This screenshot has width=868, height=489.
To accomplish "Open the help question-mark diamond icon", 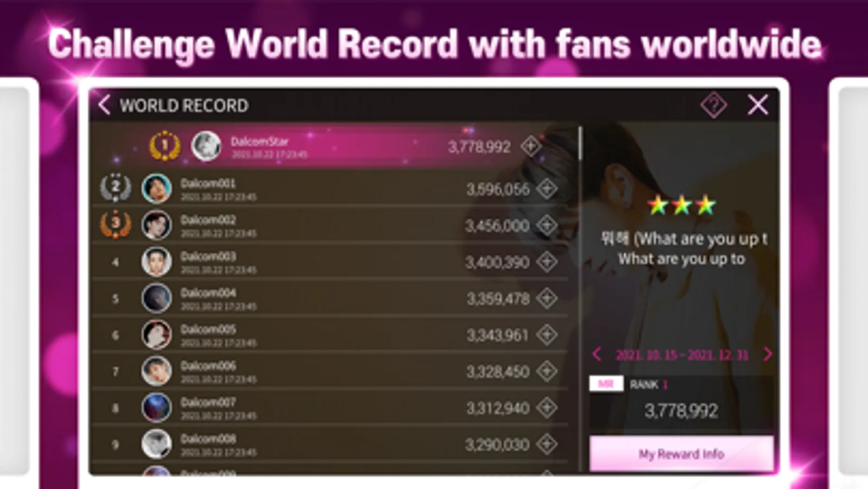I will (713, 105).
